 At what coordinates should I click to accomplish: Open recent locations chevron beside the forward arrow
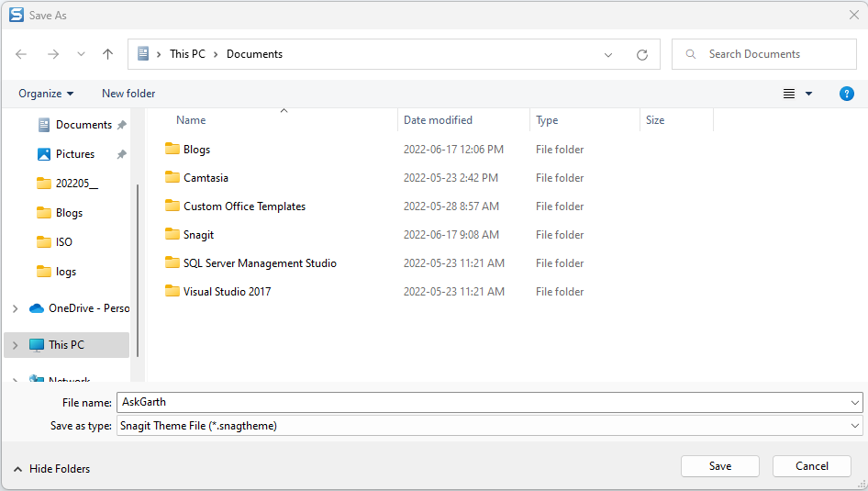[x=81, y=54]
